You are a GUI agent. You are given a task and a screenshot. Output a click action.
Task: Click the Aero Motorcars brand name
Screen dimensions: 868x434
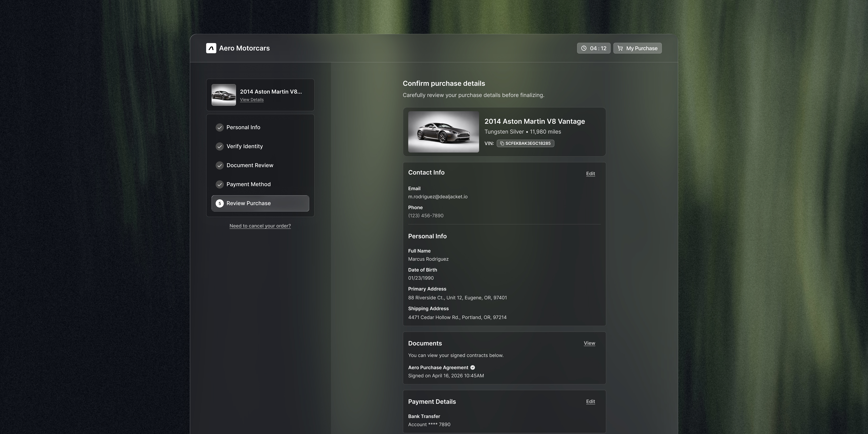(244, 48)
